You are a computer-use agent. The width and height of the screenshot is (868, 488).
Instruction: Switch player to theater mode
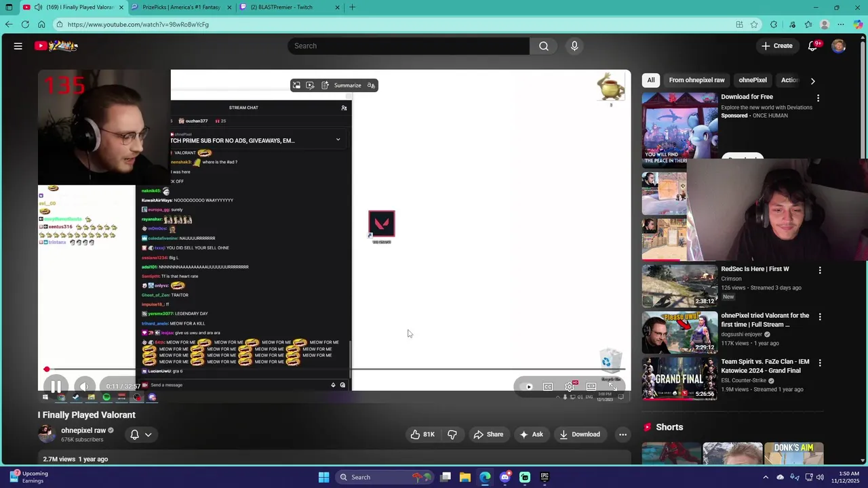point(591,387)
